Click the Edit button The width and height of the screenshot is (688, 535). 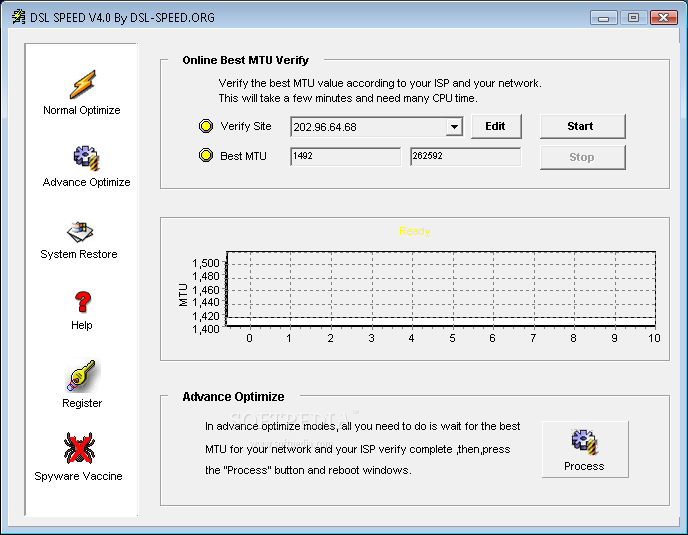(496, 126)
